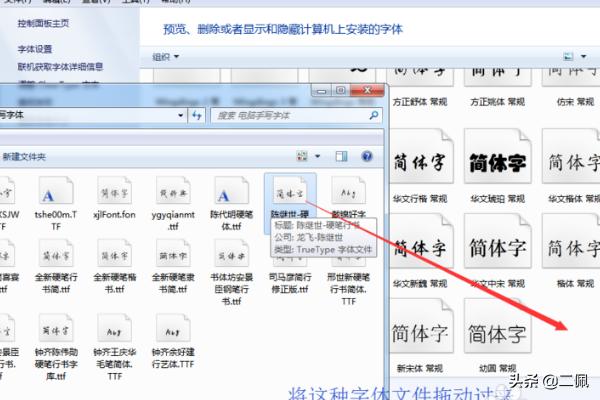This screenshot has height=400, width=600.
Task: Click the 邢世新硬笔行书简体.TTF file name
Action: [349, 289]
